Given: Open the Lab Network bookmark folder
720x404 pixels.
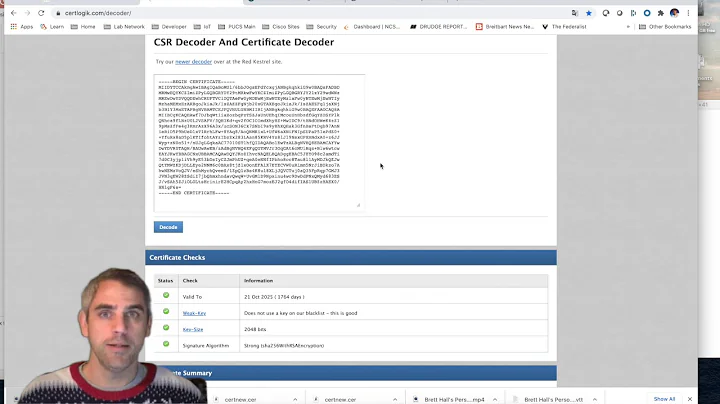Looking at the screenshot, I should pos(124,27).
